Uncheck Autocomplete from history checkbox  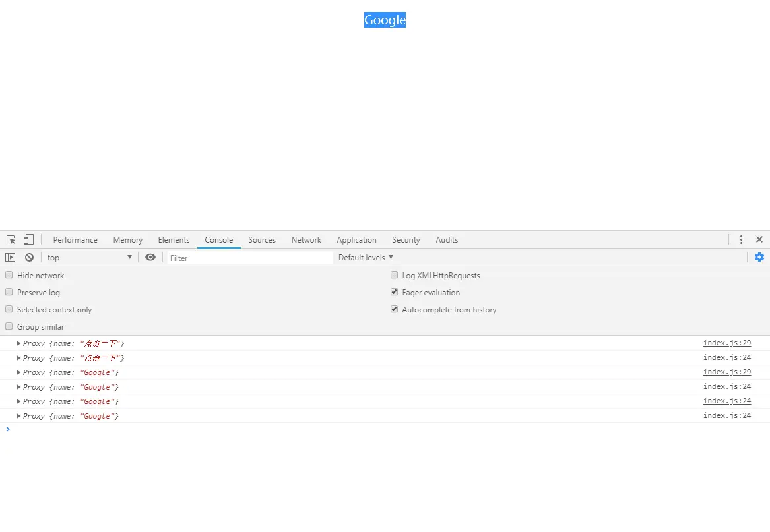(x=394, y=309)
